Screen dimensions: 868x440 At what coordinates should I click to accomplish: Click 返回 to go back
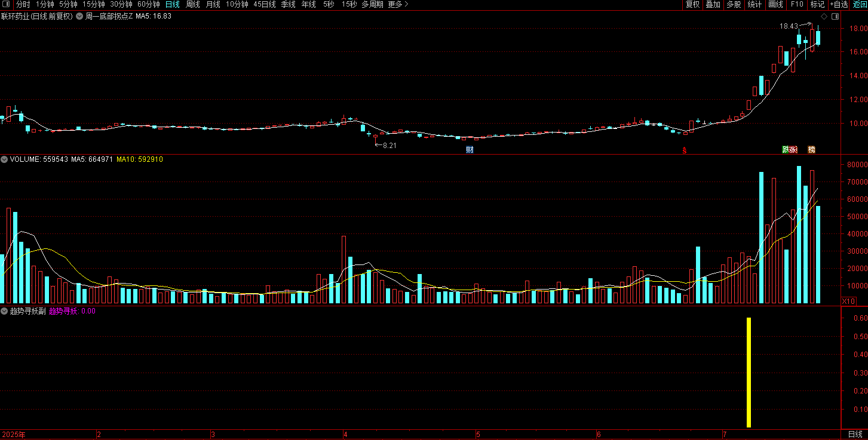[860, 4]
